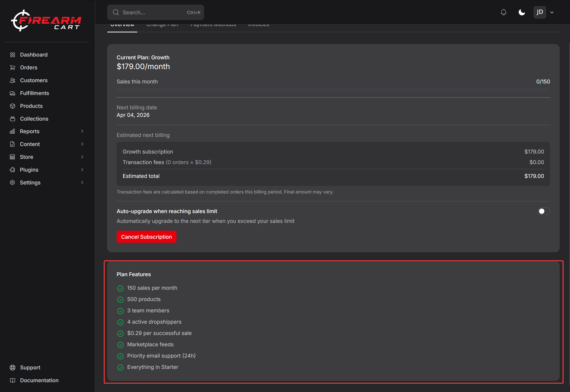Click check icon beside Marketplace feeds
The width and height of the screenshot is (570, 392).
(120, 345)
